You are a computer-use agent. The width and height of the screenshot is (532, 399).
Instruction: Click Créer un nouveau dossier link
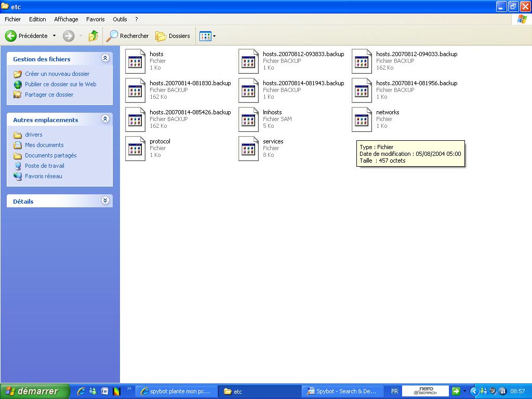57,74
